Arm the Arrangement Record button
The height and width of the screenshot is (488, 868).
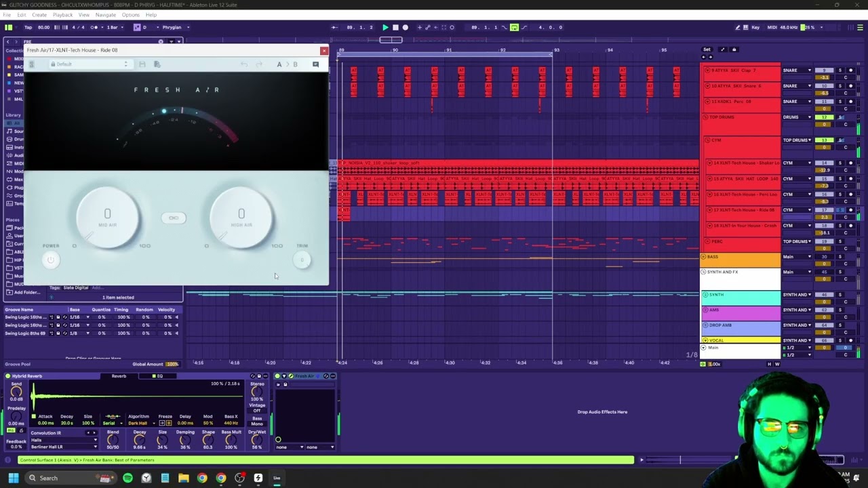(406, 27)
